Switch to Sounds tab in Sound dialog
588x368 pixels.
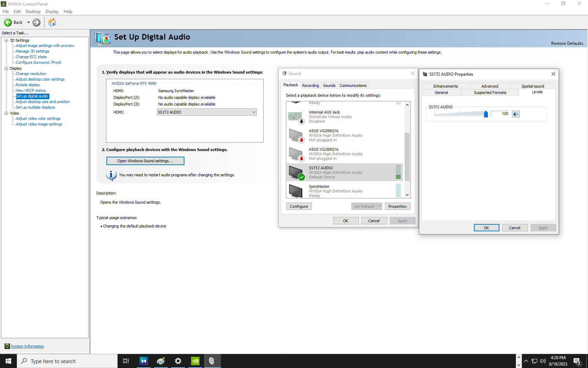click(x=329, y=86)
